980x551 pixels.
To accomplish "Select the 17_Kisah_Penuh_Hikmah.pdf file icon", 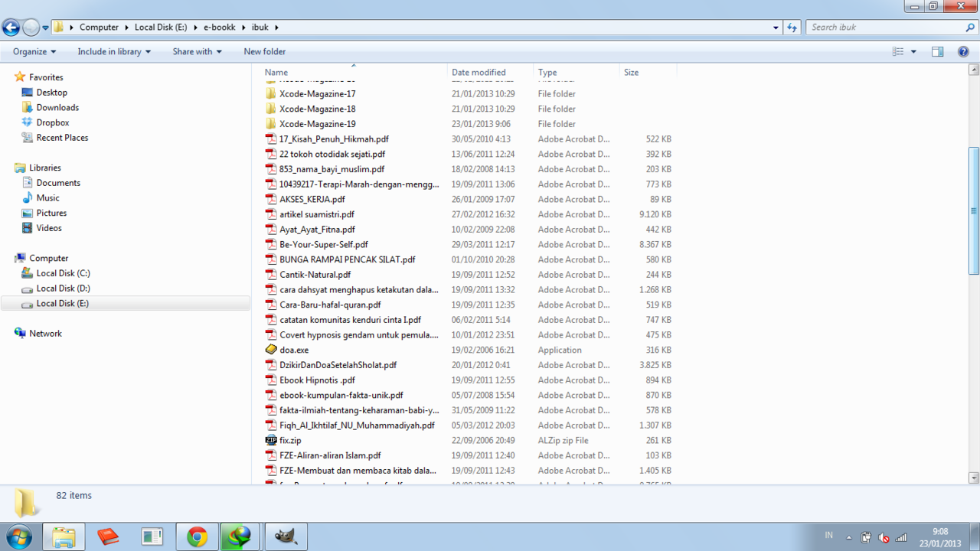I will (x=271, y=139).
